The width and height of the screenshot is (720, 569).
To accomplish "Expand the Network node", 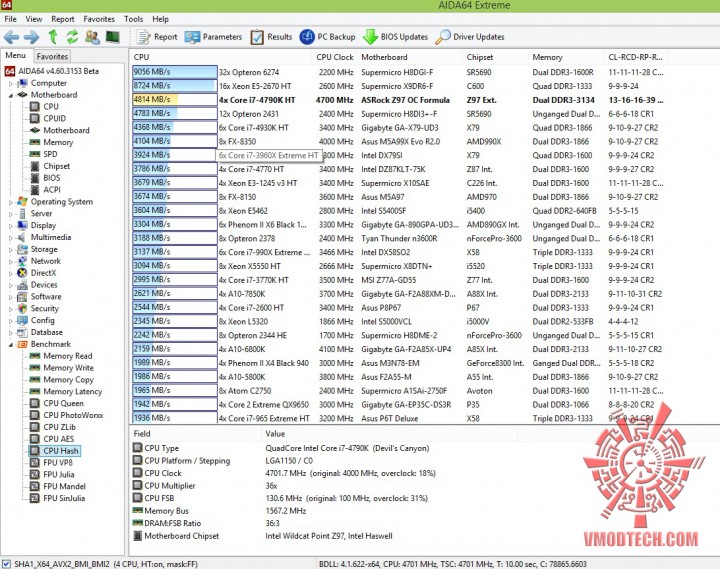I will [x=10, y=261].
